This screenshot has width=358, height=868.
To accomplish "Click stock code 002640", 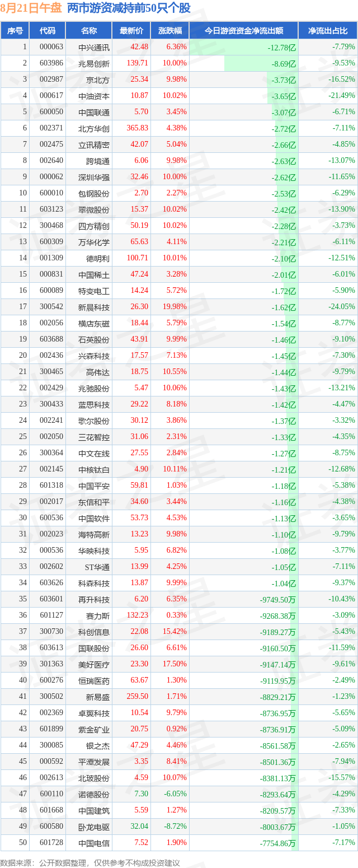I will [51, 161].
